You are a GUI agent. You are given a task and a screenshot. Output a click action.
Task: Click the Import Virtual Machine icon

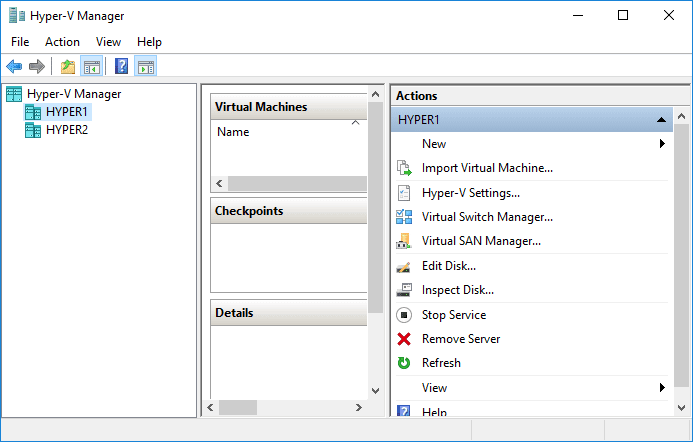(x=404, y=168)
